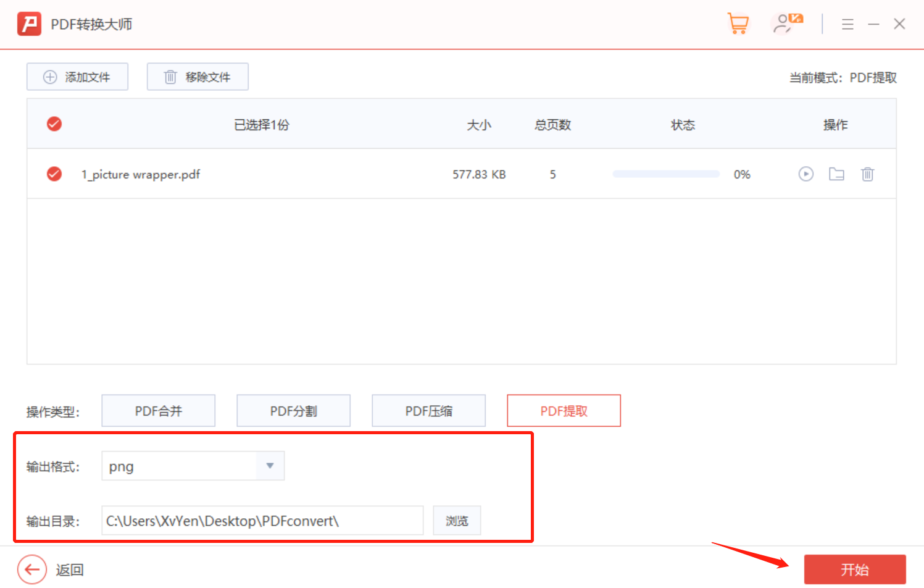Toggle the select-all checkbox in header
924x588 pixels.
(54, 124)
